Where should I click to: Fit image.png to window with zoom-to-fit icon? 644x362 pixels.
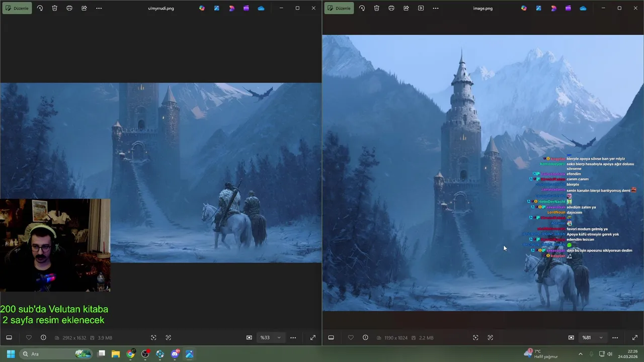(x=475, y=337)
